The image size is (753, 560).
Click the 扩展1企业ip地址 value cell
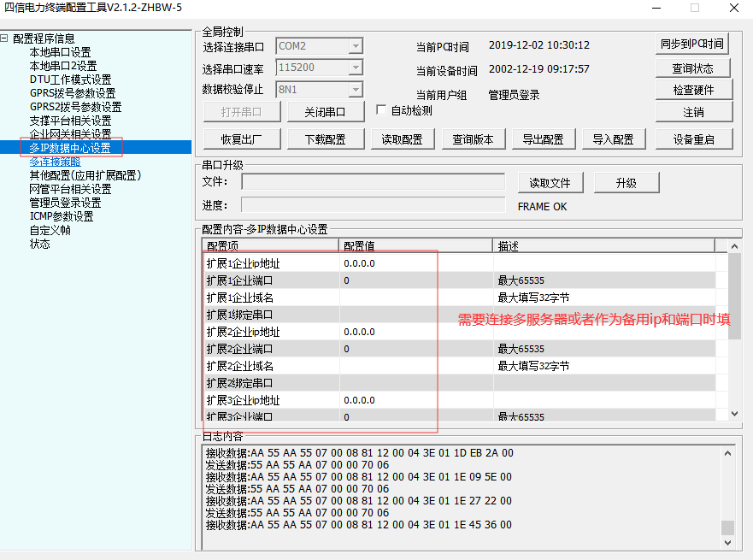point(415,263)
